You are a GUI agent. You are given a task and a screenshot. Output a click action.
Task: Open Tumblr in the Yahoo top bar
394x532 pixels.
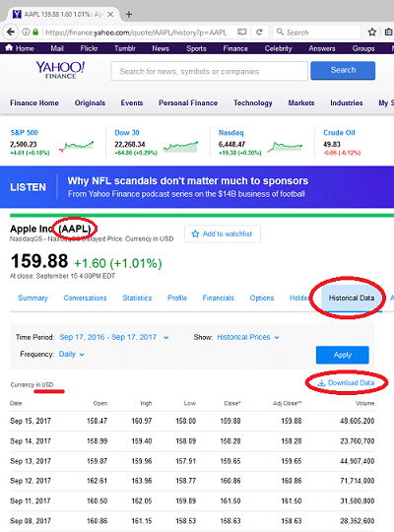click(125, 48)
